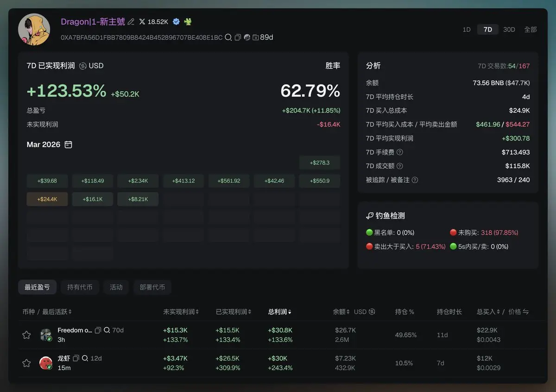Sort by 总利润 column

[280, 312]
